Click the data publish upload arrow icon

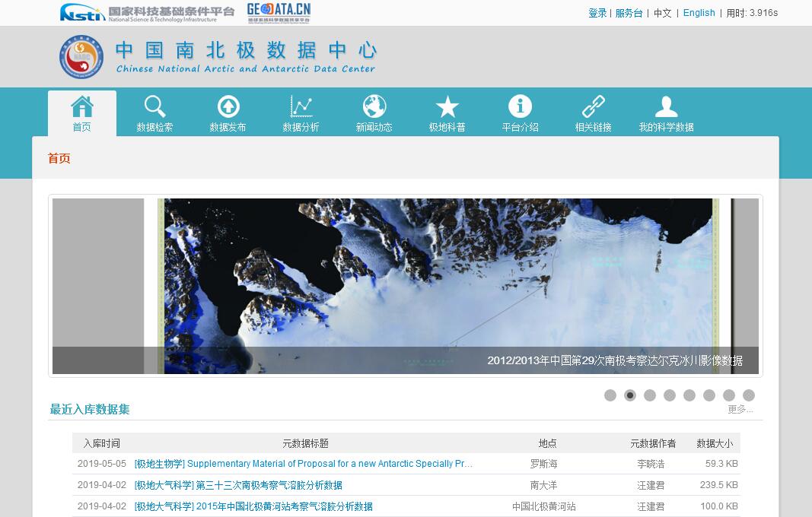(228, 107)
